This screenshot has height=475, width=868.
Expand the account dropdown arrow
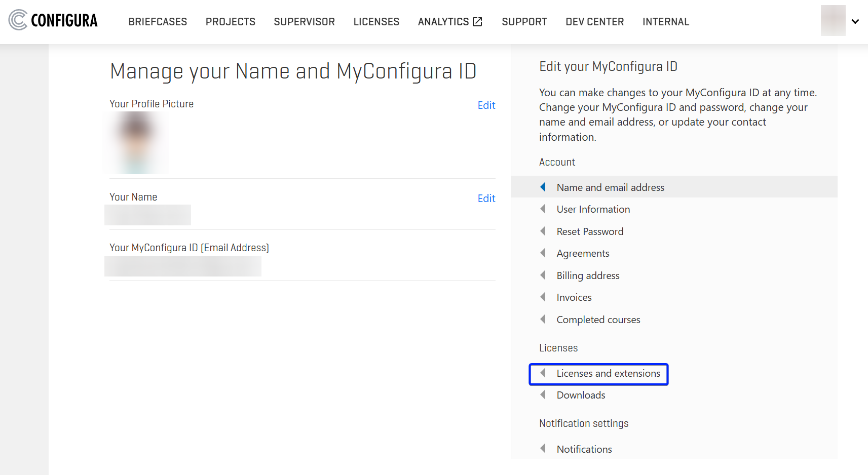[x=855, y=22]
